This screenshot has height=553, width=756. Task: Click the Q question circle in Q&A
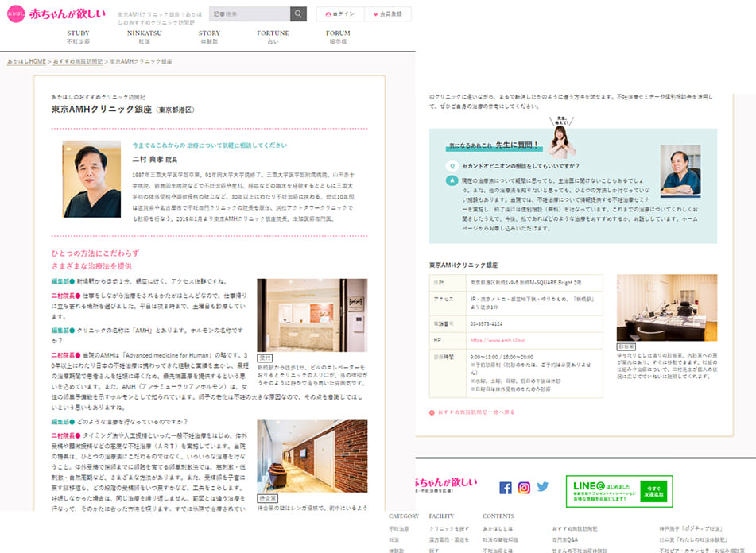(452, 166)
